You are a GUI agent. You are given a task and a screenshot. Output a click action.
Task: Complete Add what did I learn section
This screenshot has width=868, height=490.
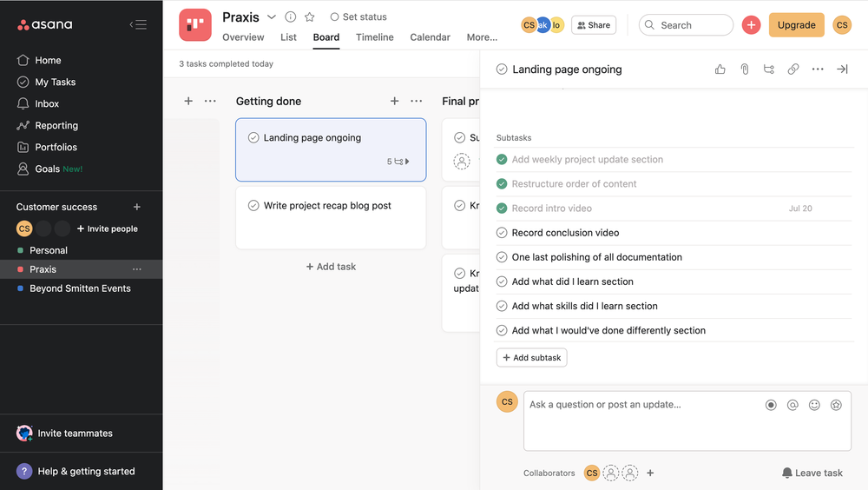(502, 281)
